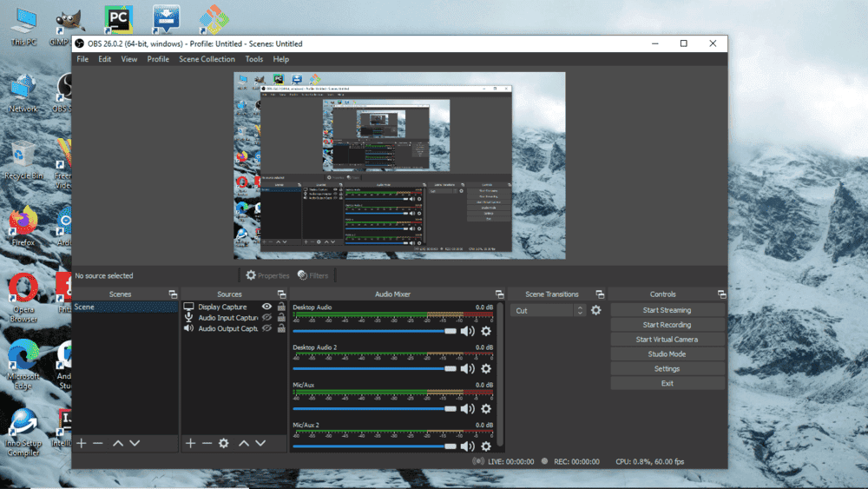Viewport: 868px width, 489px height.
Task: Expand the Profile menu
Action: pyautogui.click(x=158, y=59)
